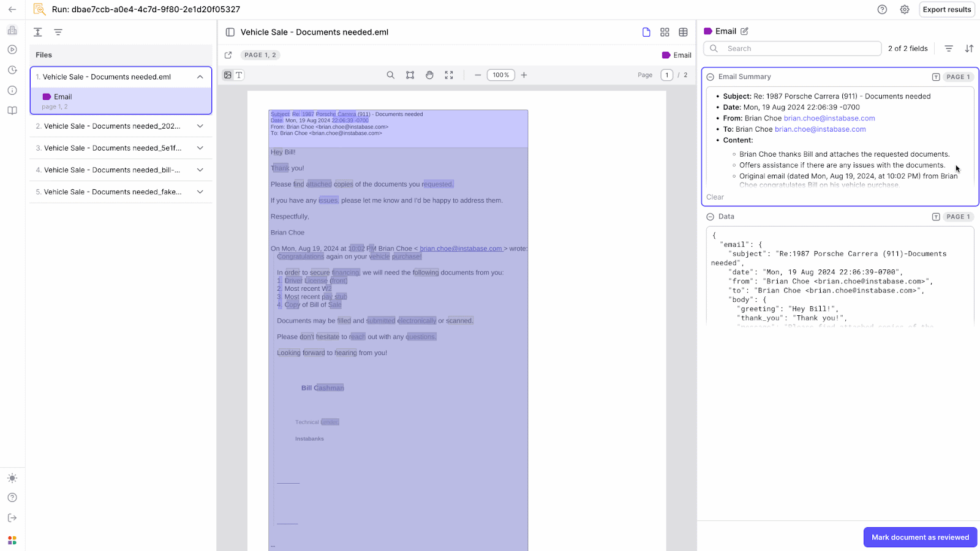Open the Files filter icon

click(58, 32)
